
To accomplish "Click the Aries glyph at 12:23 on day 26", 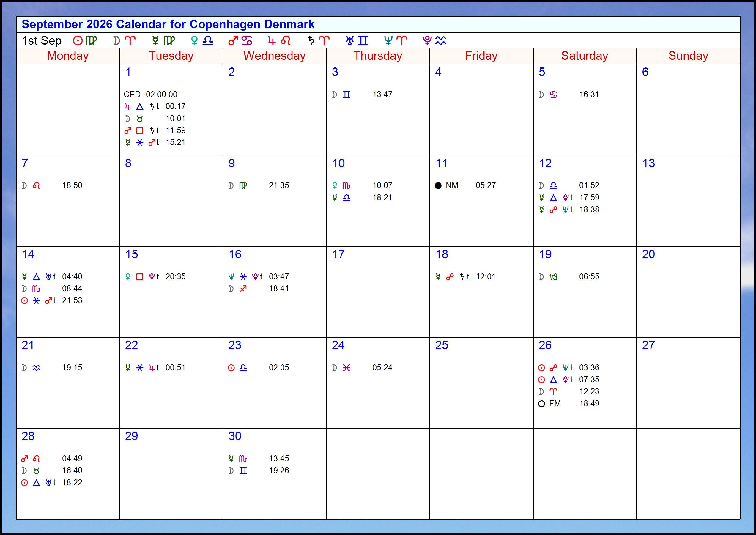I will (x=553, y=392).
